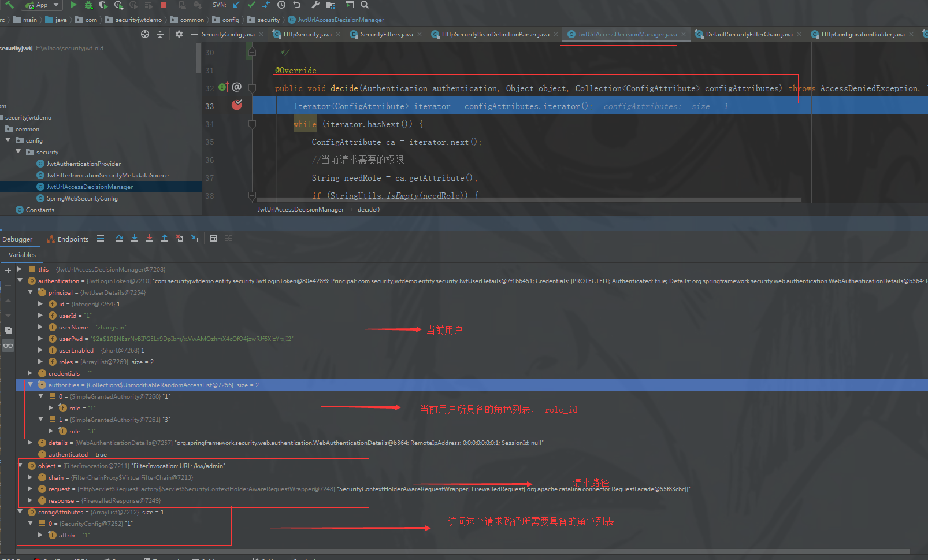
Task: Open IDE Settings via wrench icon
Action: (315, 5)
